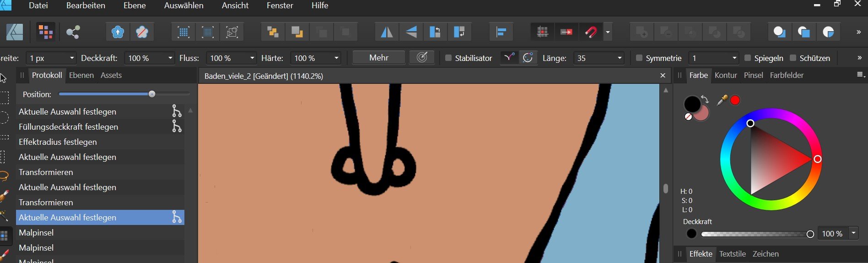Screen dimensions: 868x263
Task: Click the Move Back One icon
Action: tap(297, 32)
